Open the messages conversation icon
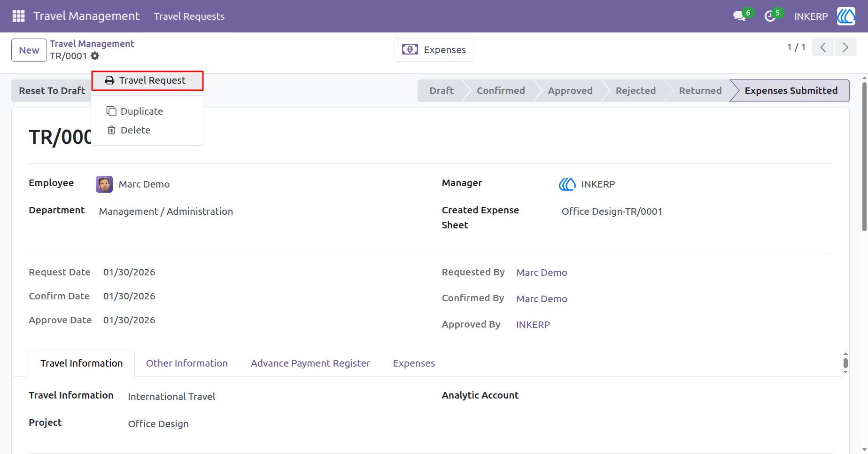Image resolution: width=868 pixels, height=454 pixels. coord(739,16)
